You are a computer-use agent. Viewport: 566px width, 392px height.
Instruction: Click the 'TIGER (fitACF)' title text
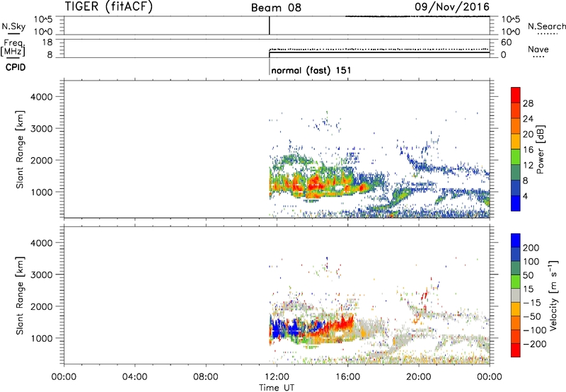109,6
